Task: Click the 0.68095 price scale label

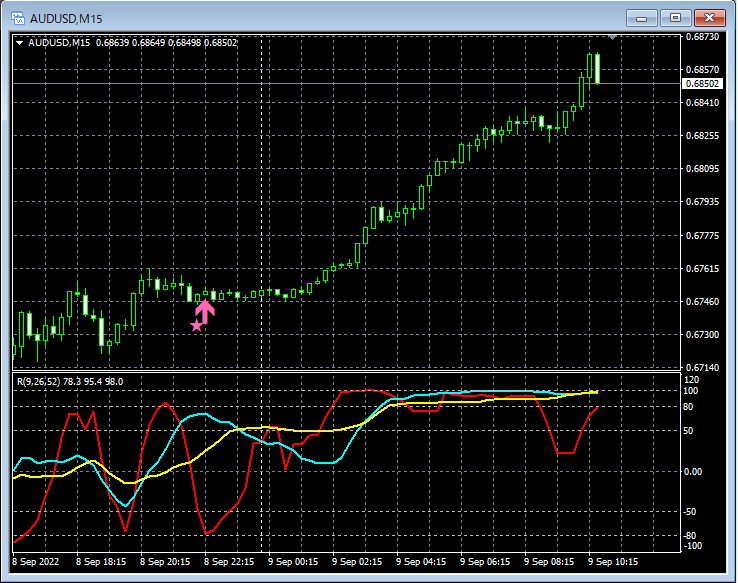Action: tap(702, 168)
